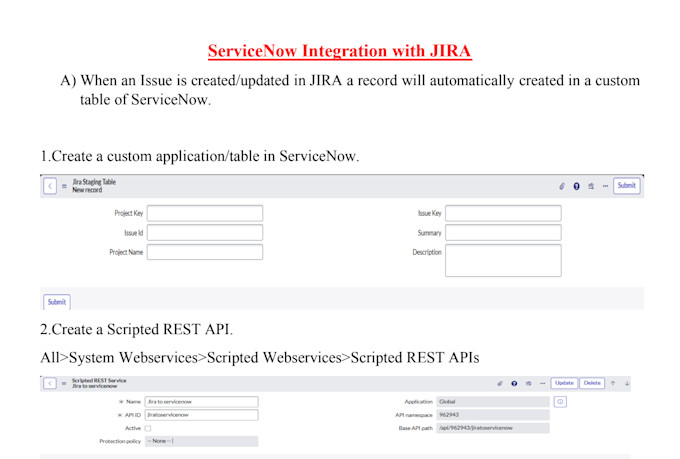Click back arrow in Jira Staging Table header

[50, 186]
